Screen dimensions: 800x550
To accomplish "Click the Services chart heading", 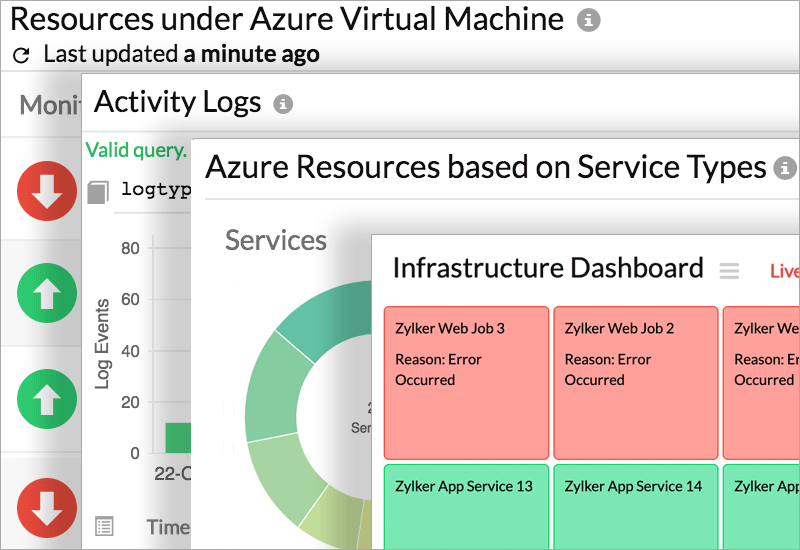I will [x=276, y=240].
